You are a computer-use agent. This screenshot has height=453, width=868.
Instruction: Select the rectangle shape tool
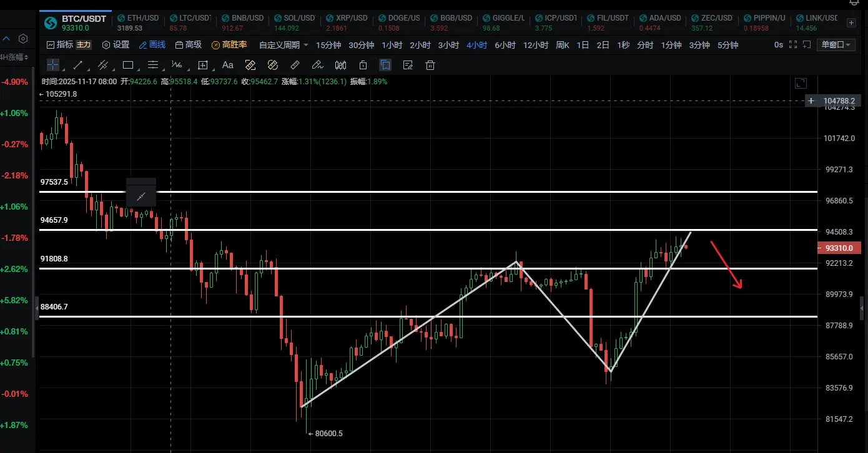point(128,65)
